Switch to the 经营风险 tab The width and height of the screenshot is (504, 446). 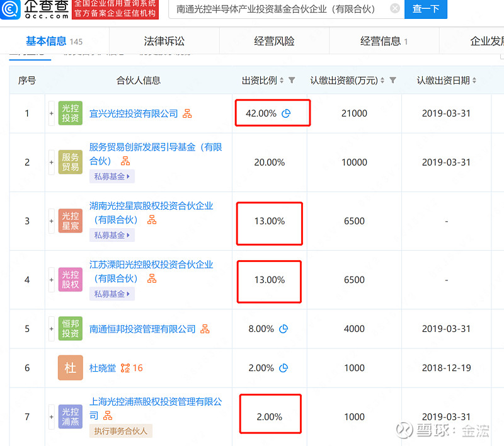tap(274, 41)
